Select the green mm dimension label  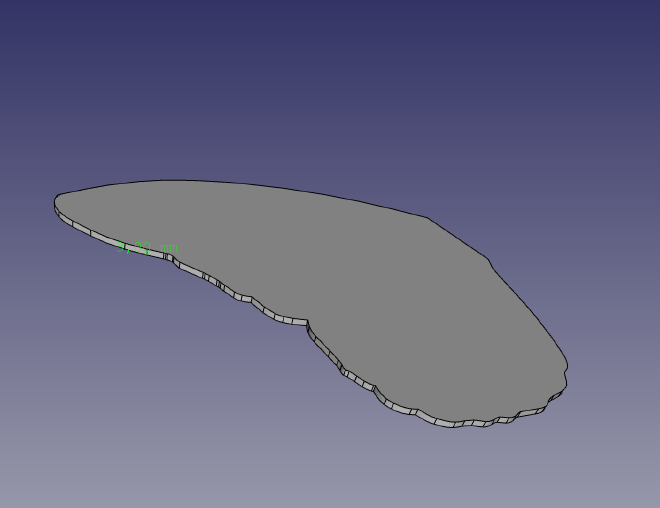(x=147, y=247)
